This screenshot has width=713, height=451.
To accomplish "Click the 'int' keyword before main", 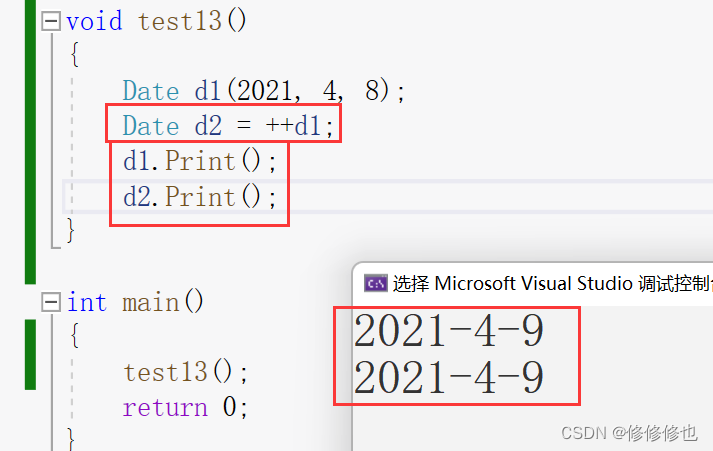I will [87, 302].
